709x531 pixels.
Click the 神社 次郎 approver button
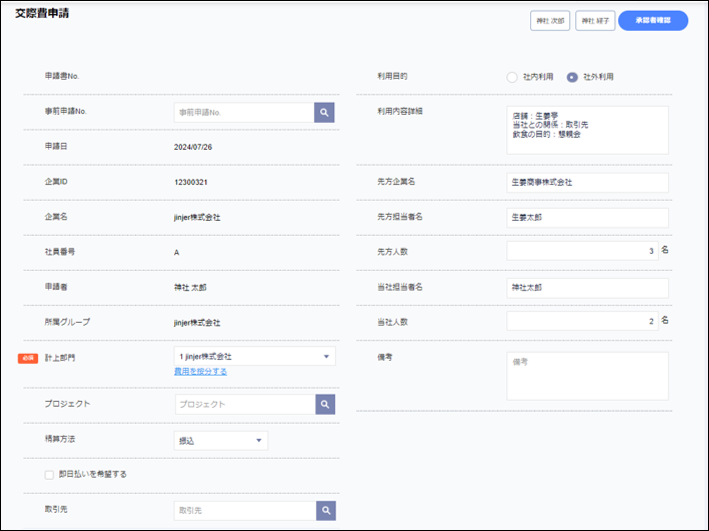(550, 20)
